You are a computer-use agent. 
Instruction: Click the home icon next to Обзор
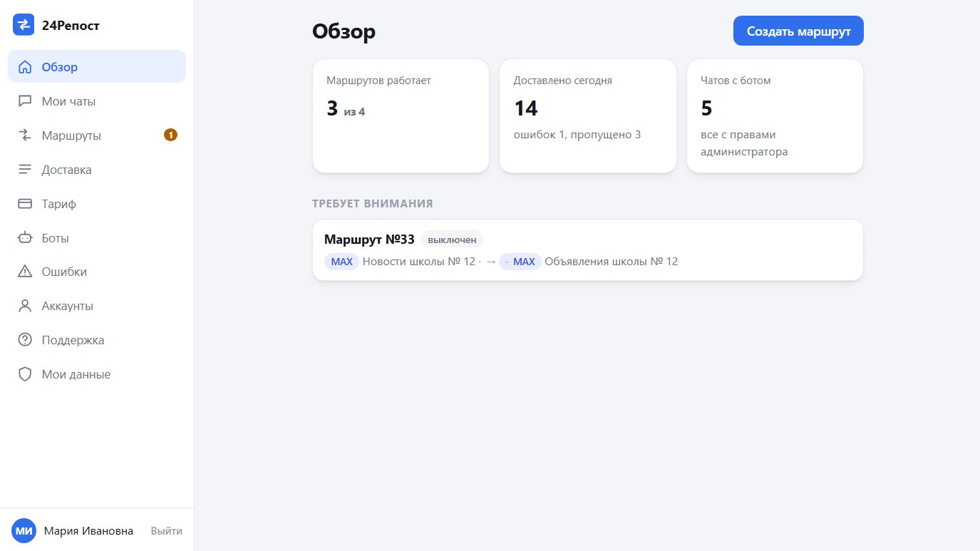click(x=25, y=67)
